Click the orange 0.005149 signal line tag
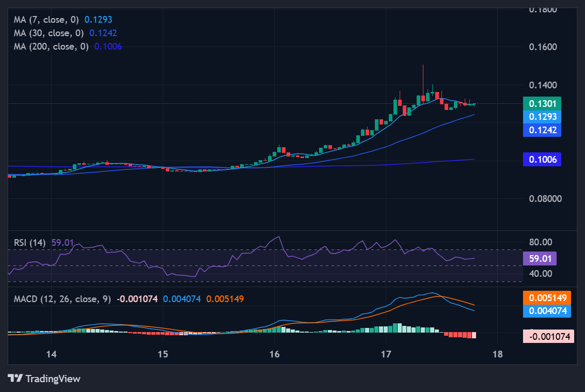The image size is (585, 392). tap(548, 298)
